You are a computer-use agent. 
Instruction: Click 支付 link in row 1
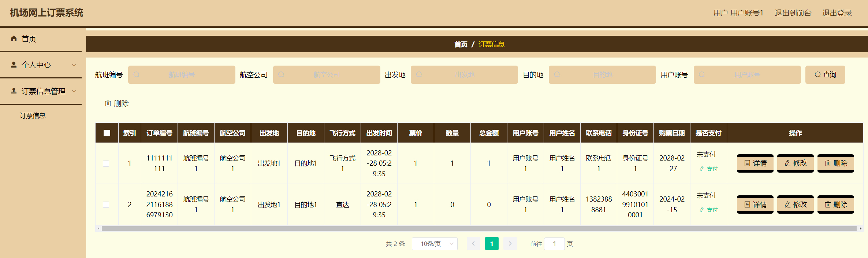709,169
